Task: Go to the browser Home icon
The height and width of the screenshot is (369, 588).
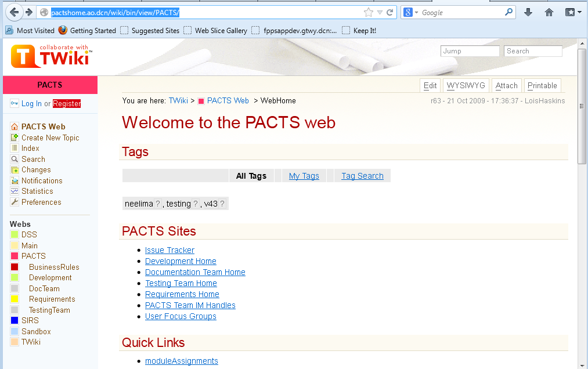Action: pyautogui.click(x=549, y=12)
